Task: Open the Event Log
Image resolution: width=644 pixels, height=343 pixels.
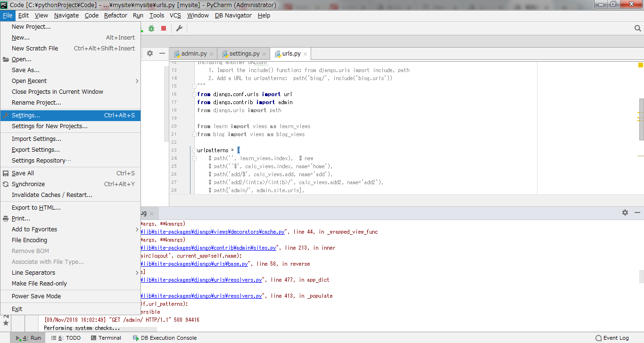Action: (x=612, y=338)
